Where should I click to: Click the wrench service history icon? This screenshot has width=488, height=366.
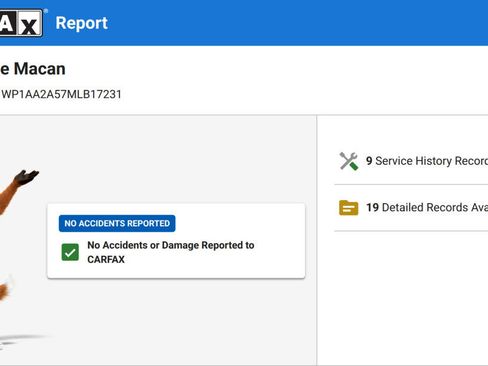tap(349, 161)
